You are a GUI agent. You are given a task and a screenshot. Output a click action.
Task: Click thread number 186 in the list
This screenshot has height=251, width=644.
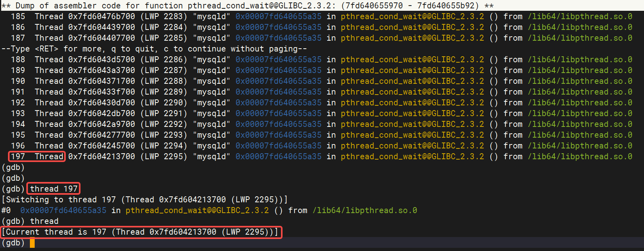(18, 27)
